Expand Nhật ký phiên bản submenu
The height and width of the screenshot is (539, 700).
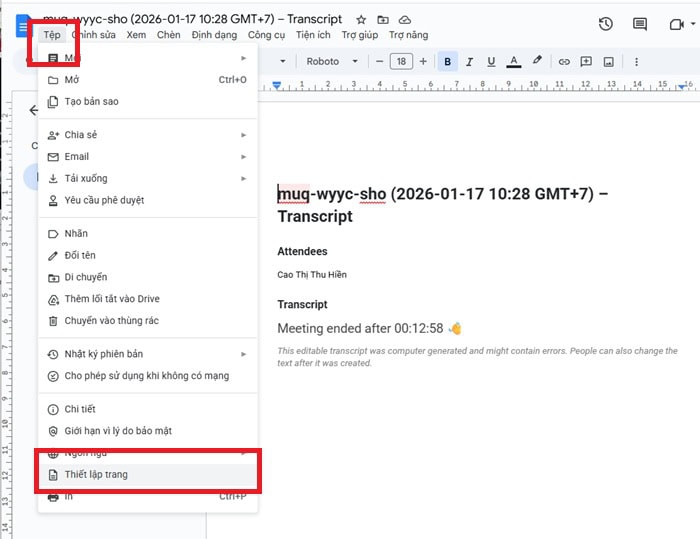click(147, 354)
